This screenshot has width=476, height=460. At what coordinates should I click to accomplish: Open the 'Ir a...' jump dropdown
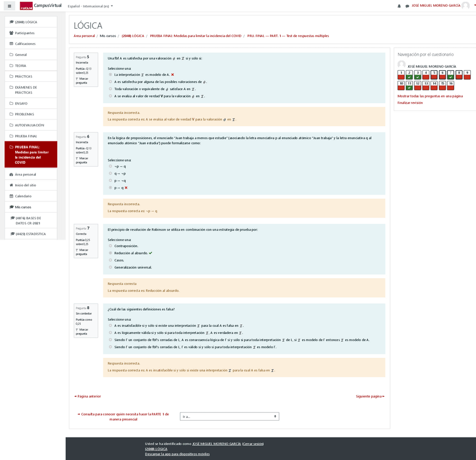pos(229,416)
